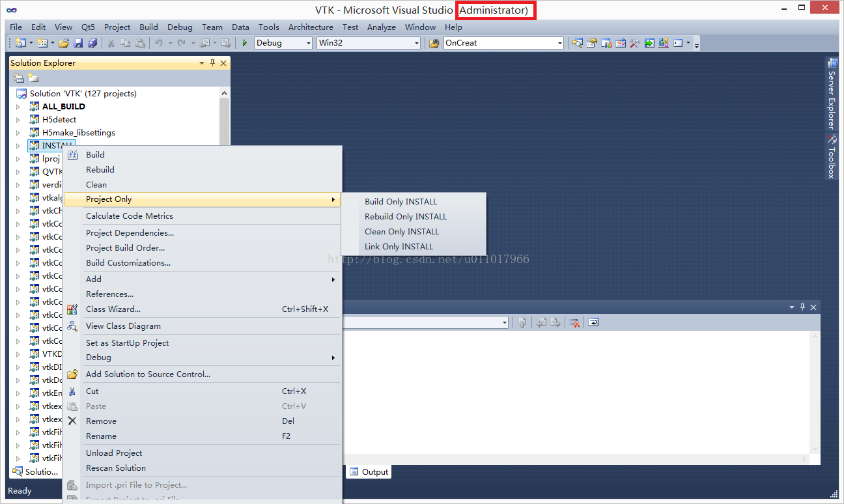Click the Redo arrow icon
The height and width of the screenshot is (504, 844).
(x=182, y=43)
